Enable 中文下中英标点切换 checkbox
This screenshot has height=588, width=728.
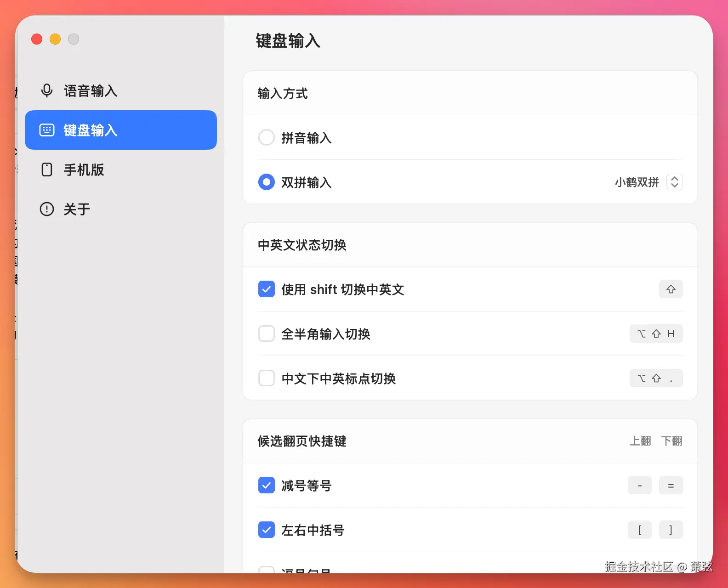(x=267, y=378)
